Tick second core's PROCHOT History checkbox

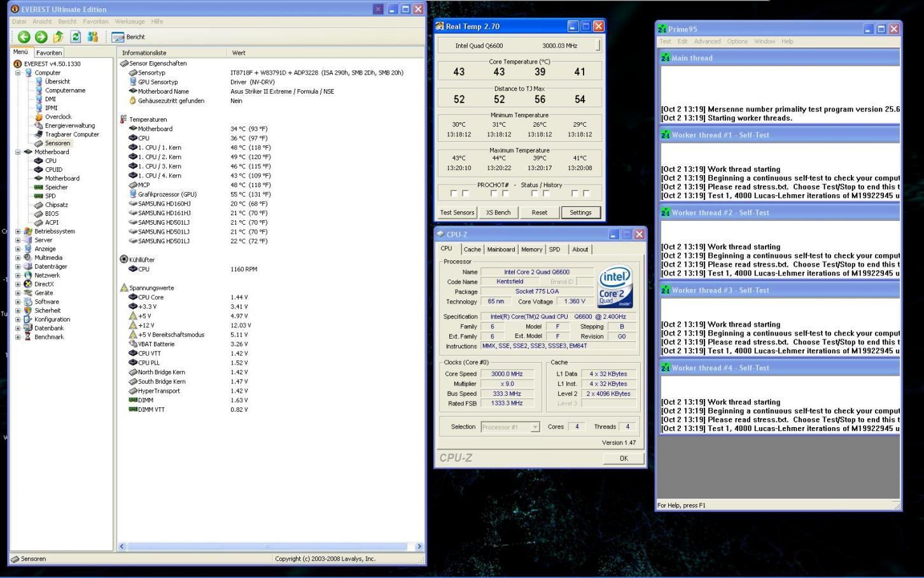pyautogui.click(x=505, y=194)
